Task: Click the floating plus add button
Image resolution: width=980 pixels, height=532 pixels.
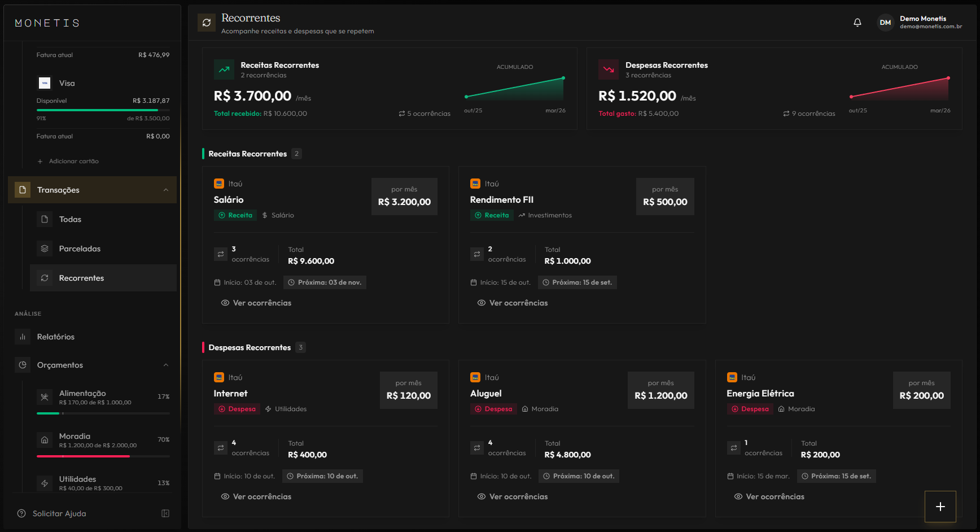Action: point(940,507)
